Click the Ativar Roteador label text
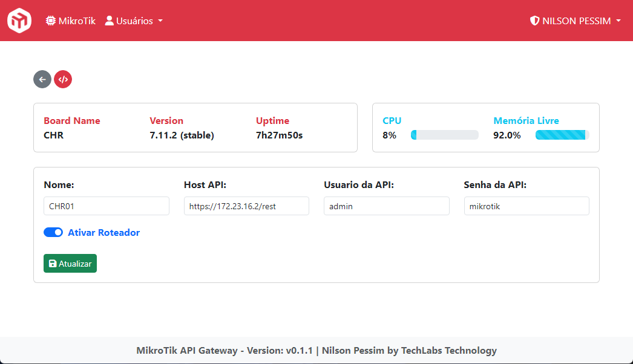The height and width of the screenshot is (364, 633). 103,232
